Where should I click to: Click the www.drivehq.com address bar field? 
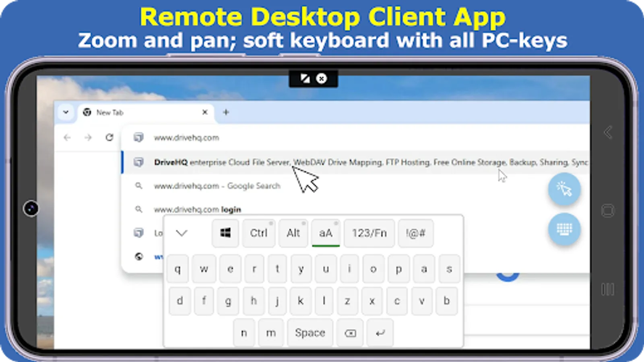[x=186, y=137]
